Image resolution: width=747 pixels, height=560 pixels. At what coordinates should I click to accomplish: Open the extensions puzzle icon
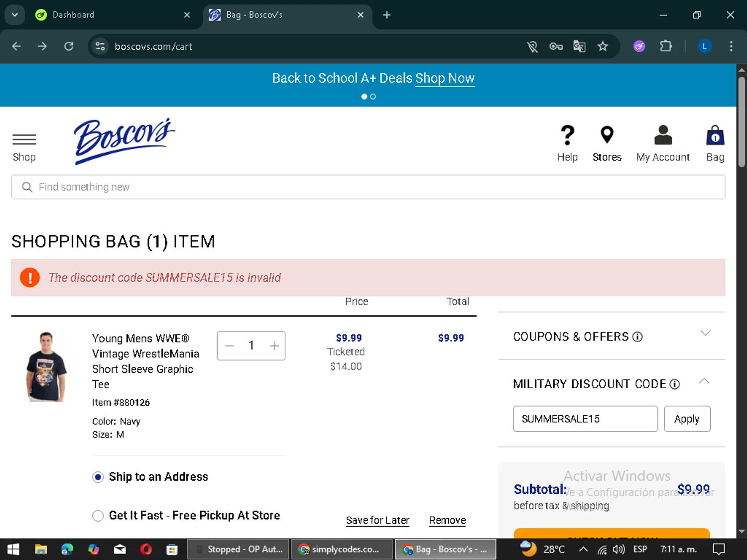666,46
